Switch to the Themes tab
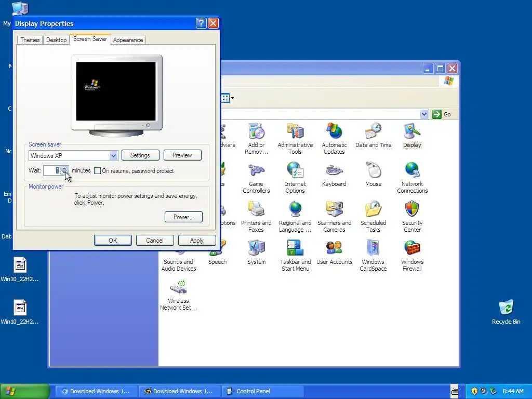The height and width of the screenshot is (399, 532). click(x=30, y=39)
